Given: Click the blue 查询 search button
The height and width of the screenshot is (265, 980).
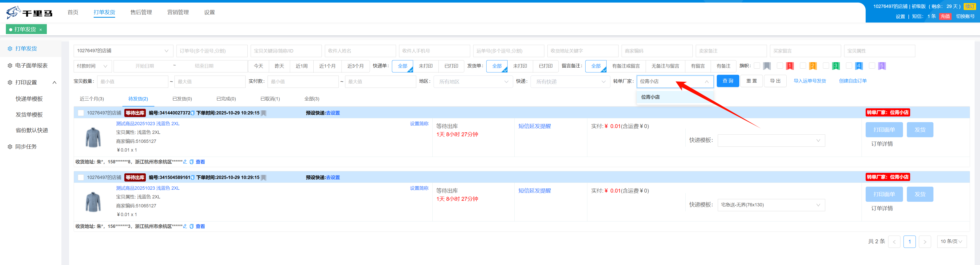Looking at the screenshot, I should click(728, 81).
